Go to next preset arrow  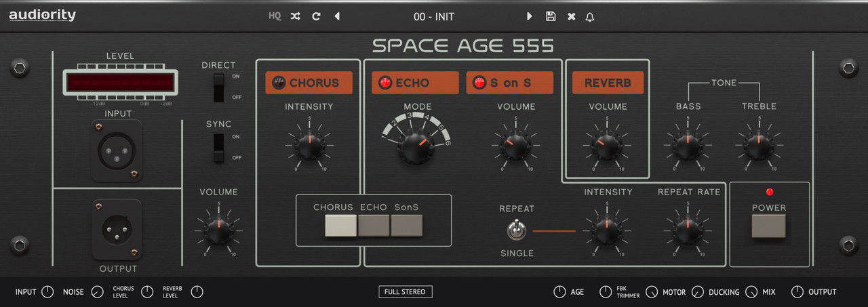click(x=530, y=16)
